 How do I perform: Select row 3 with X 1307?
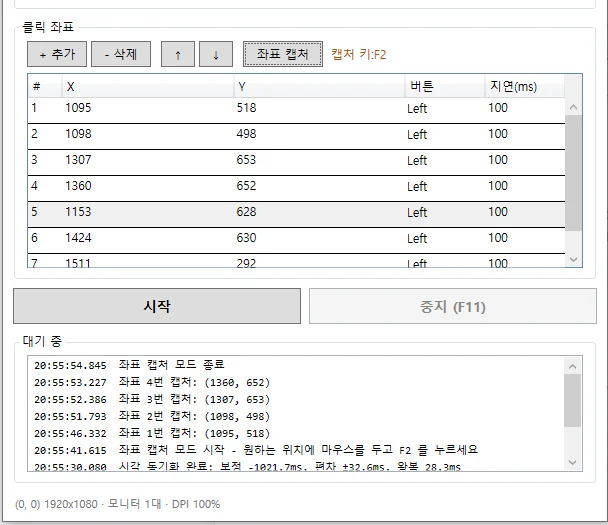[297, 162]
